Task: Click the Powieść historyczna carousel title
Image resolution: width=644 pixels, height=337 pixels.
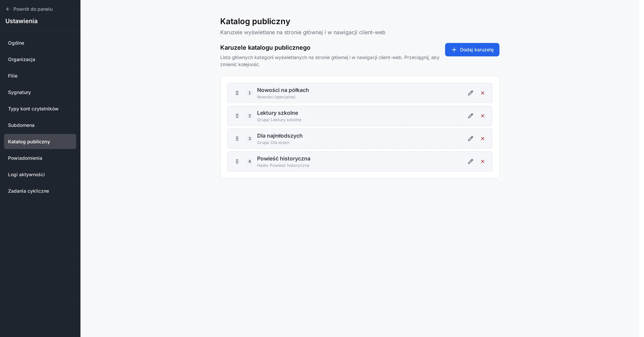Action: (284, 159)
